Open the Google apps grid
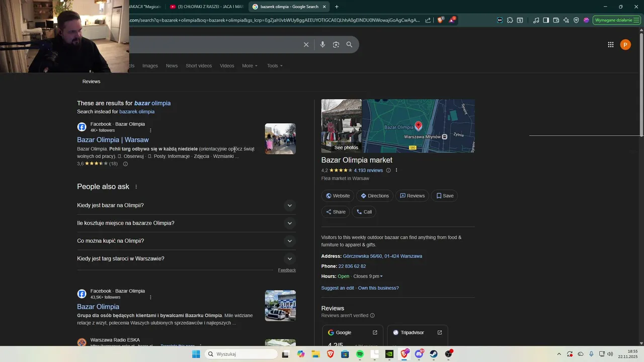The image size is (644, 362). 610,45
